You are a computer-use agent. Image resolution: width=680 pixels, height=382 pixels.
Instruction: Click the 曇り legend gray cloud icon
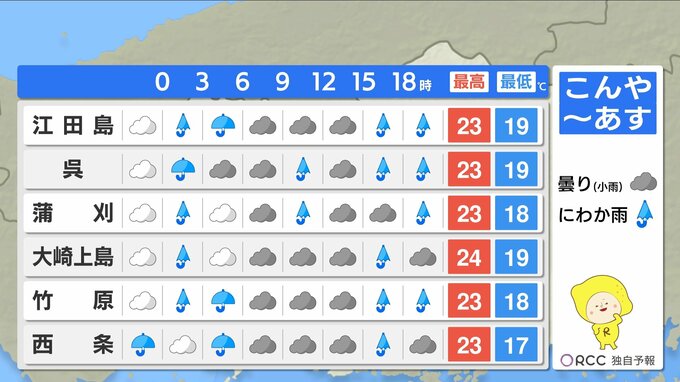[644, 182]
